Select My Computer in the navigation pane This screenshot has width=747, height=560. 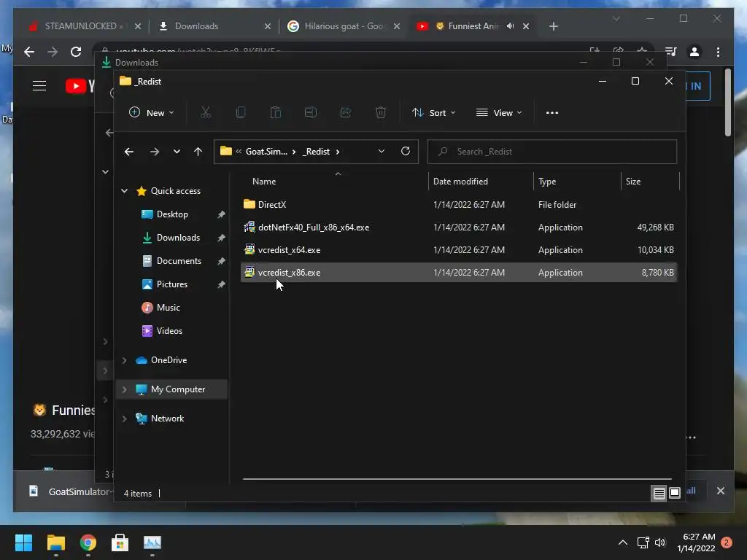[178, 389]
